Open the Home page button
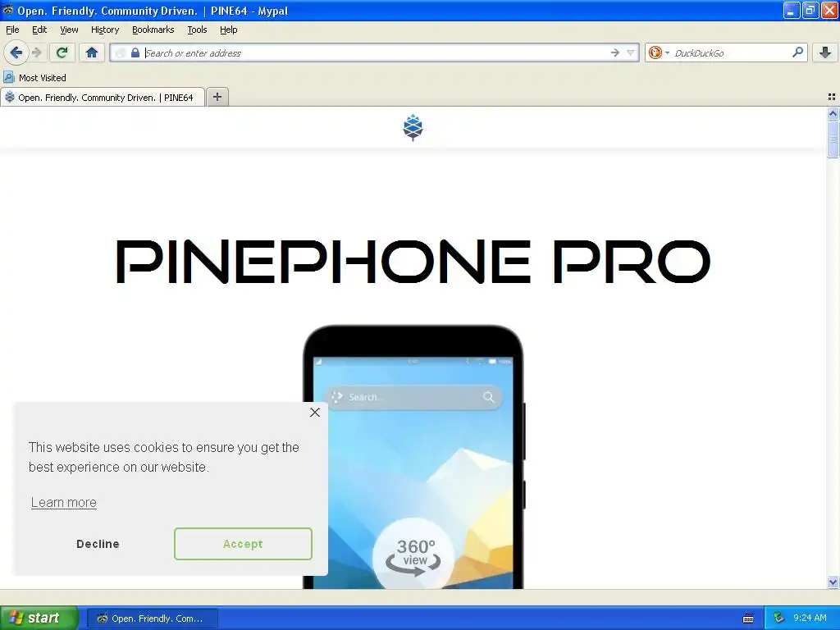This screenshot has width=840, height=630. (92, 52)
